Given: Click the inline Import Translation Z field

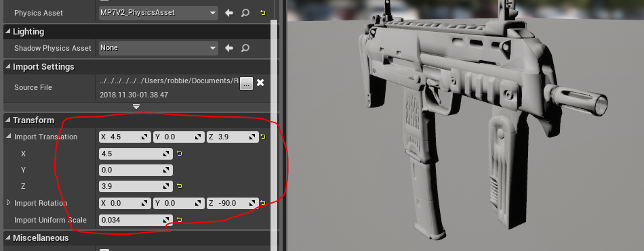Looking at the screenshot, I should (x=233, y=137).
